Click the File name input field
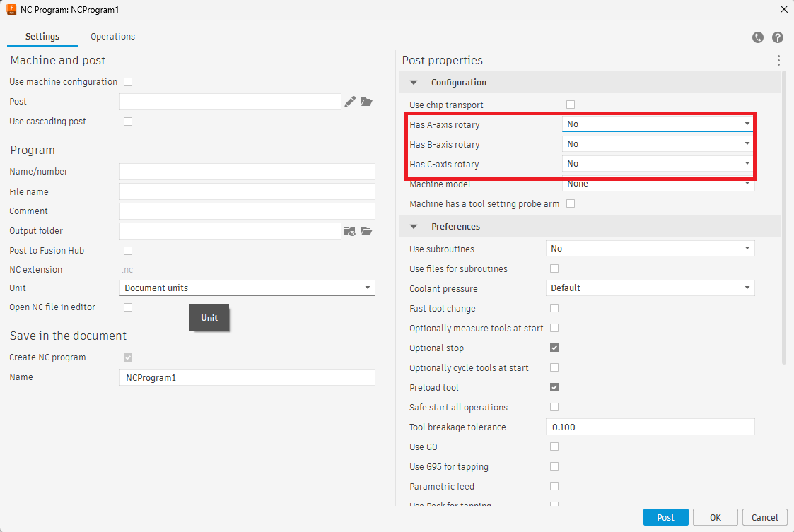Screen dimensions: 794x532 [247, 191]
